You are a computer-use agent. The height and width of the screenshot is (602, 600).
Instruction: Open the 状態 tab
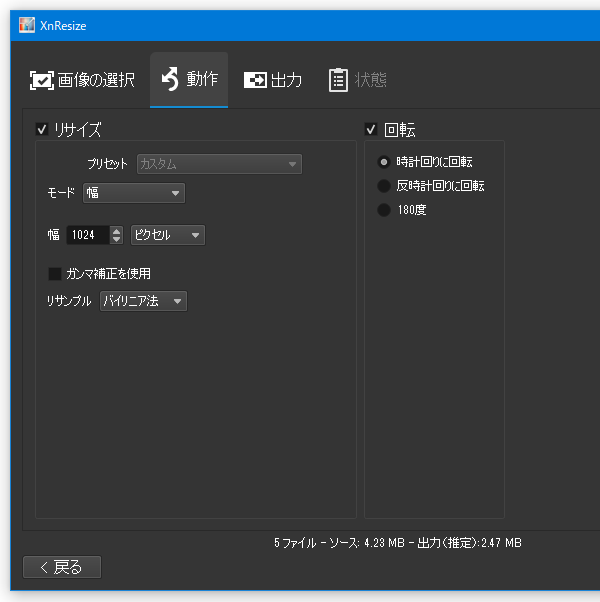[358, 80]
